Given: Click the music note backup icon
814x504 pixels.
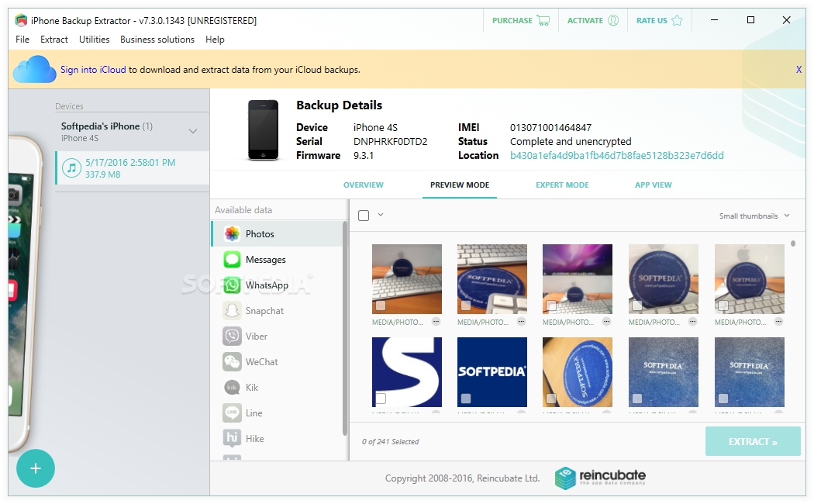Looking at the screenshot, I should point(71,168).
